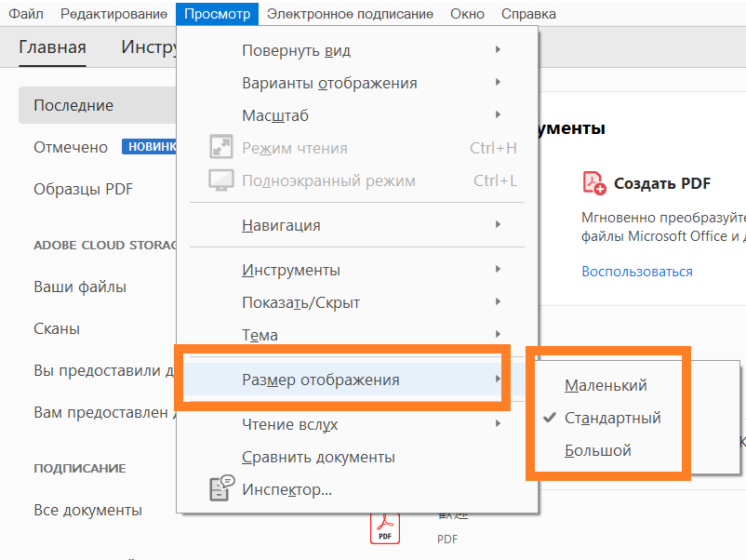This screenshot has height=560, width=746.
Task: Open the Файл menu
Action: click(26, 14)
